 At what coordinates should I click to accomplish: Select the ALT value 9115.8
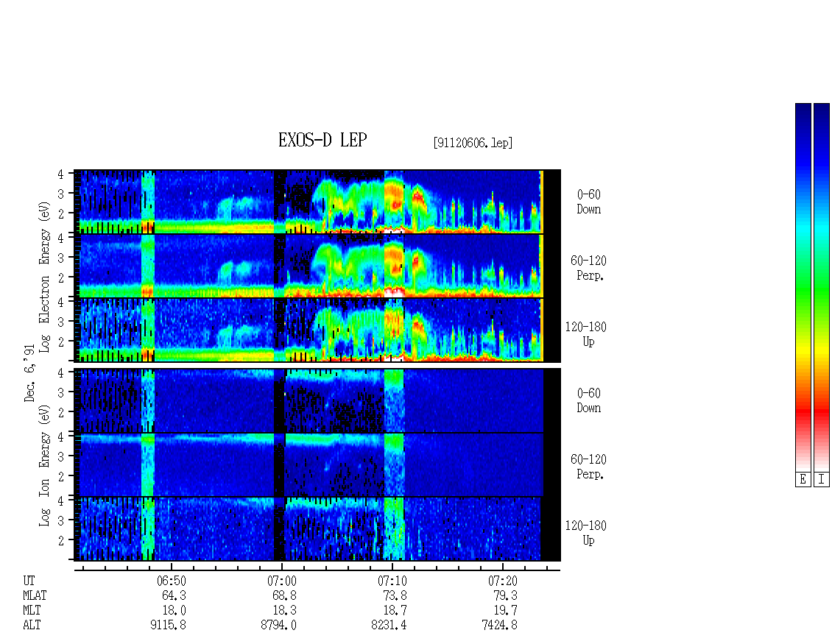click(x=168, y=626)
